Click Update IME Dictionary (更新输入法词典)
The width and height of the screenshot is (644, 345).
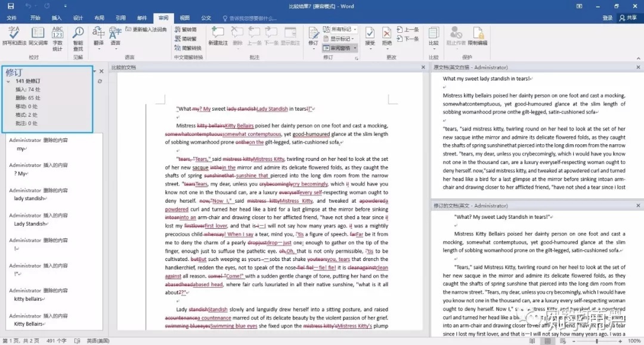click(x=146, y=30)
